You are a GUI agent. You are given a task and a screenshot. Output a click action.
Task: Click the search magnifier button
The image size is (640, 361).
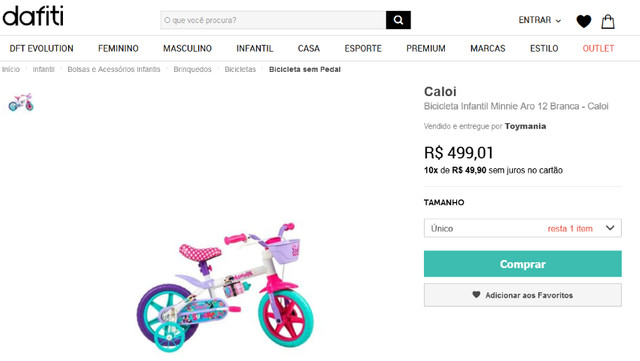coord(398,20)
